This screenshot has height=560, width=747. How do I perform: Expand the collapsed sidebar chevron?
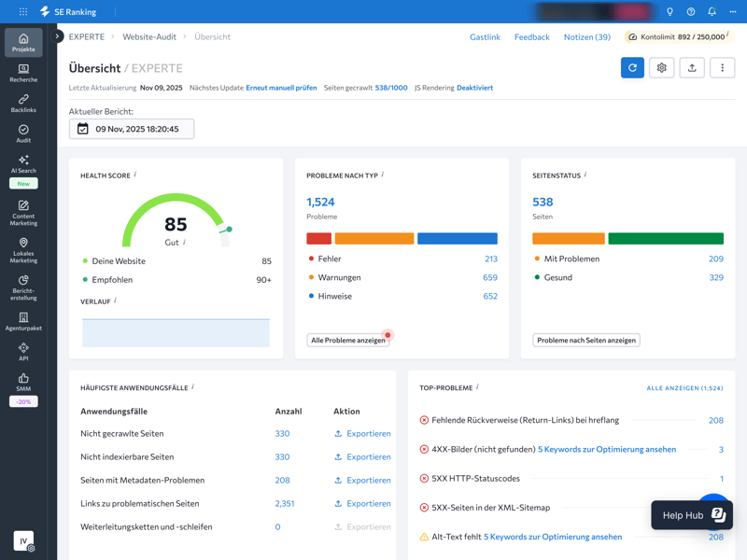click(x=58, y=36)
